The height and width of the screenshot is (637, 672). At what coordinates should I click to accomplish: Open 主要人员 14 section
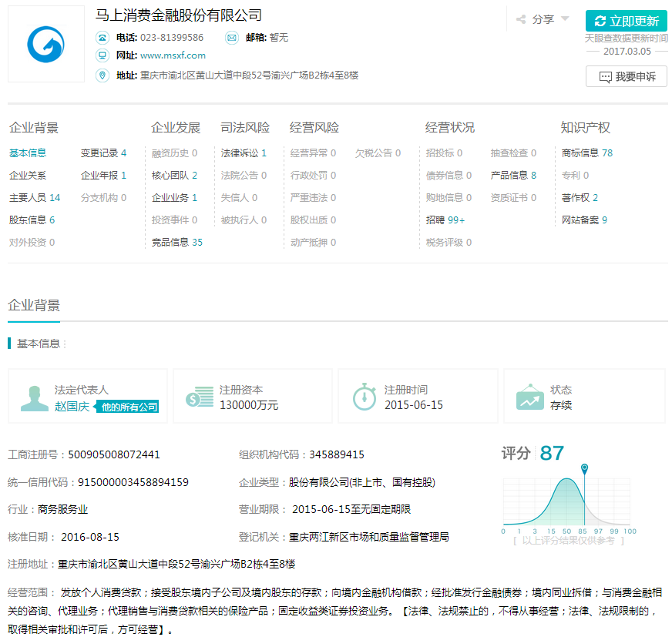[35, 197]
